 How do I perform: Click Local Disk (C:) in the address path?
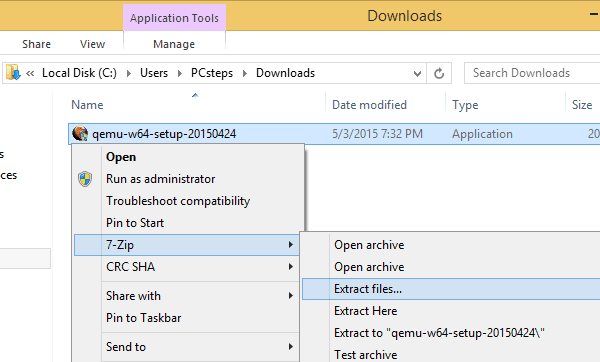point(79,73)
